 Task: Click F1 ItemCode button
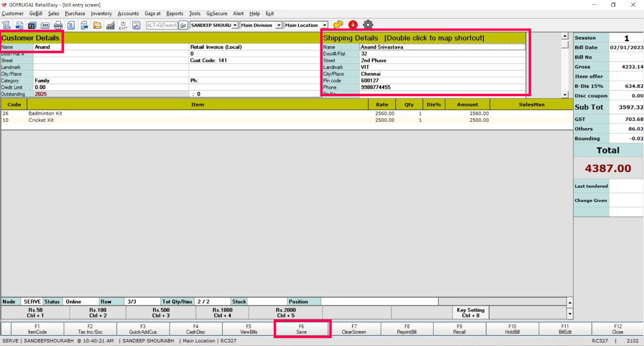tap(37, 329)
